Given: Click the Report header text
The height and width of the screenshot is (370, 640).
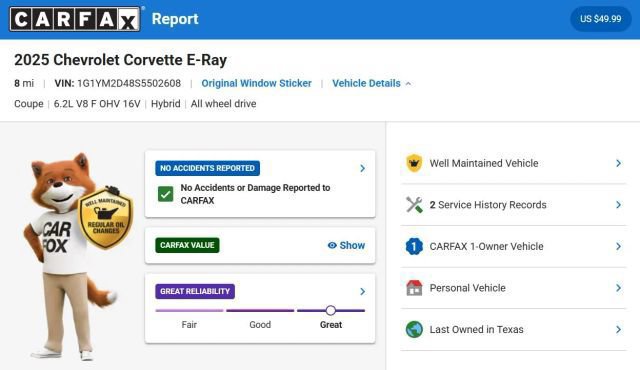Looking at the screenshot, I should (x=175, y=19).
